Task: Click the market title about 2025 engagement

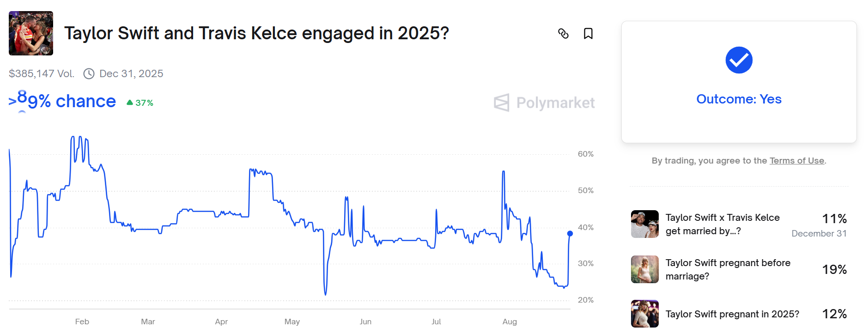Action: point(256,33)
